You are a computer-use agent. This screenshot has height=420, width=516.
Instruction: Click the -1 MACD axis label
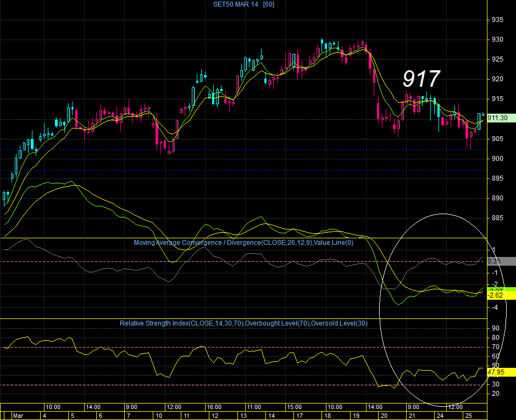click(x=495, y=273)
